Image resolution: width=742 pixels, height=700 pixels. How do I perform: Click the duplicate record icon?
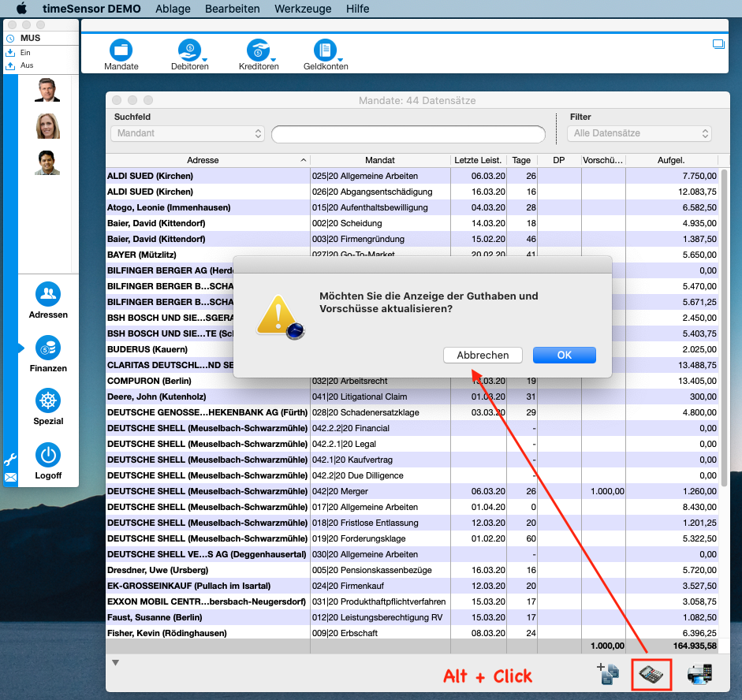[x=608, y=673]
